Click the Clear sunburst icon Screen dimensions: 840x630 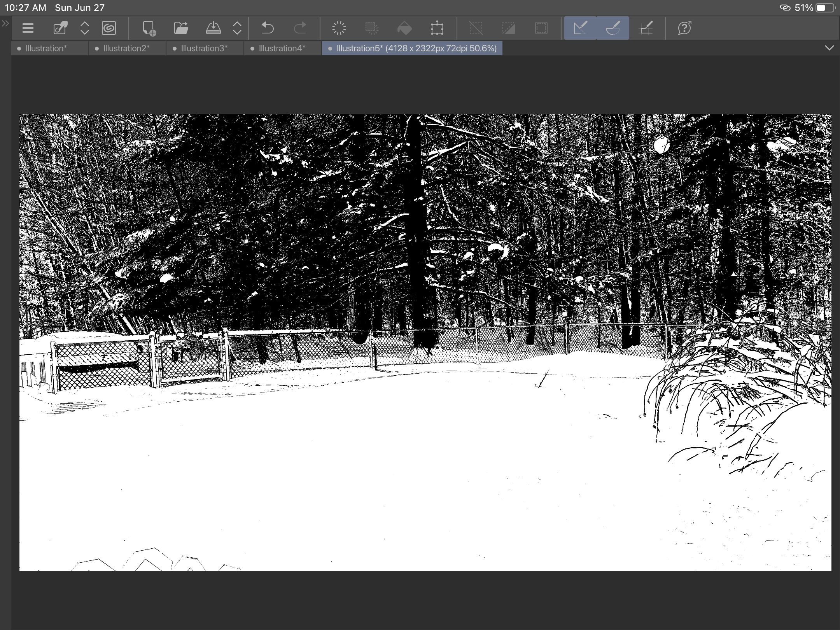[x=339, y=28]
